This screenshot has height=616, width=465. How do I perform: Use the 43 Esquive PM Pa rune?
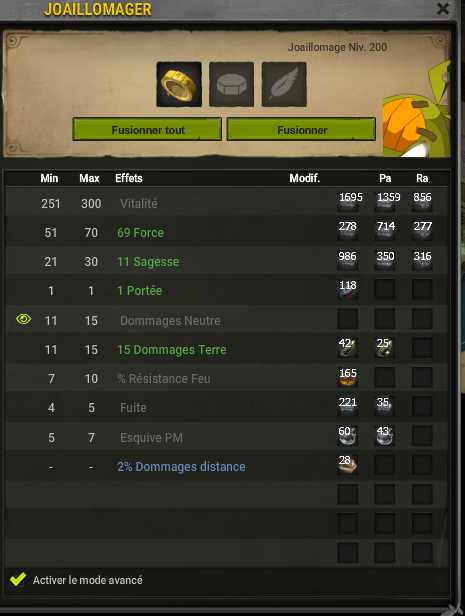tap(385, 435)
